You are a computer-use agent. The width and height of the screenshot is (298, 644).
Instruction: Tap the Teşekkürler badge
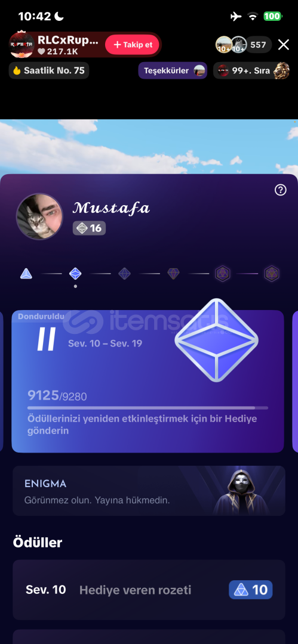tap(173, 70)
